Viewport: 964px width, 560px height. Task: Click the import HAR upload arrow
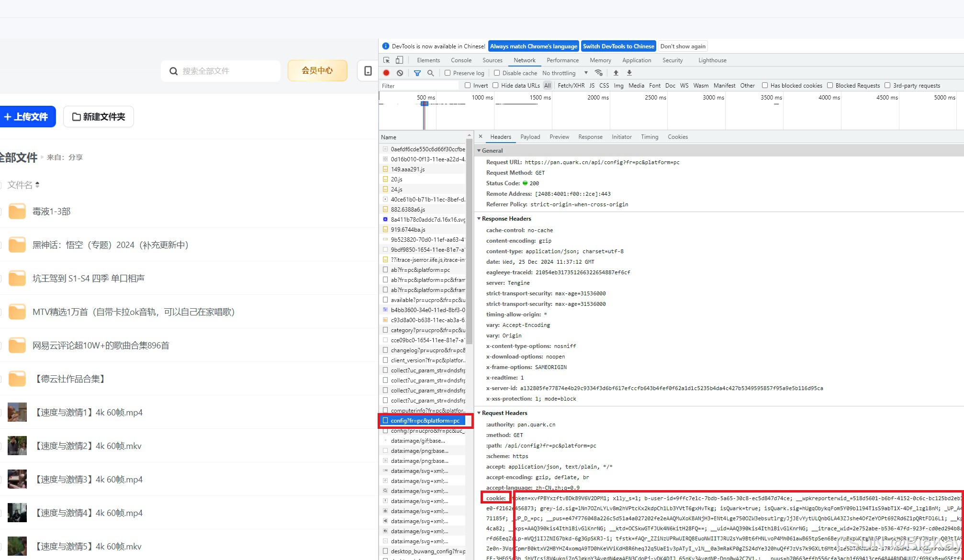(616, 73)
